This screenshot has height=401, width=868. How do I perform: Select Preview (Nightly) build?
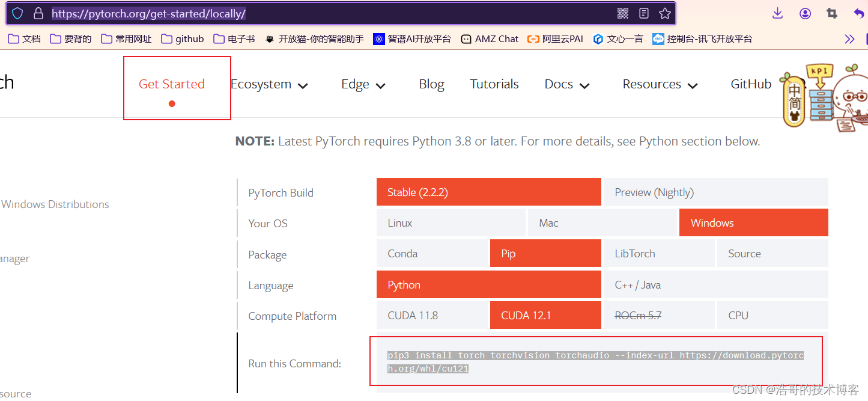(x=715, y=192)
